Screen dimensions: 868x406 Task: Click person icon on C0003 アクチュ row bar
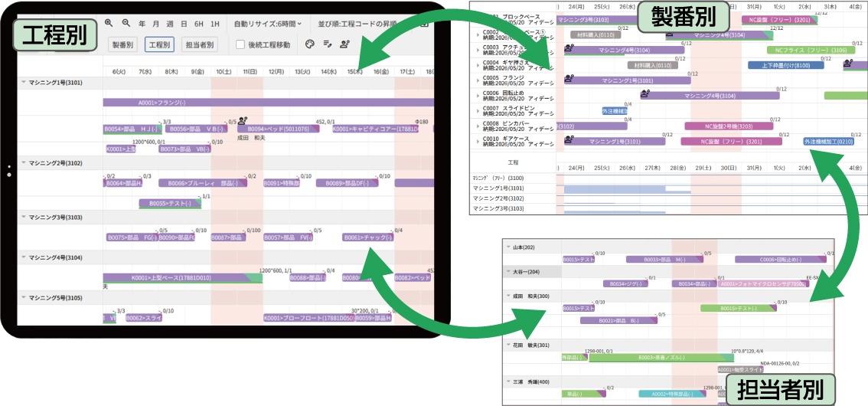(x=569, y=49)
